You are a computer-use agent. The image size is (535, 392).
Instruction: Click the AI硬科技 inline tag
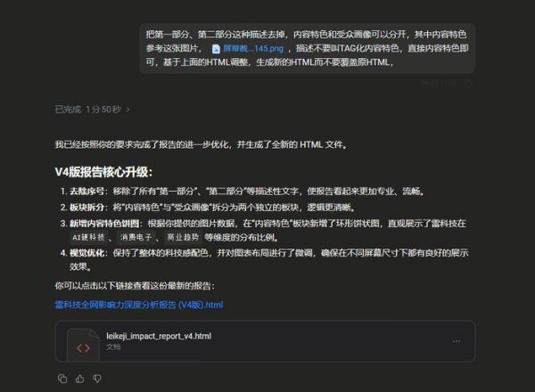tap(88, 237)
